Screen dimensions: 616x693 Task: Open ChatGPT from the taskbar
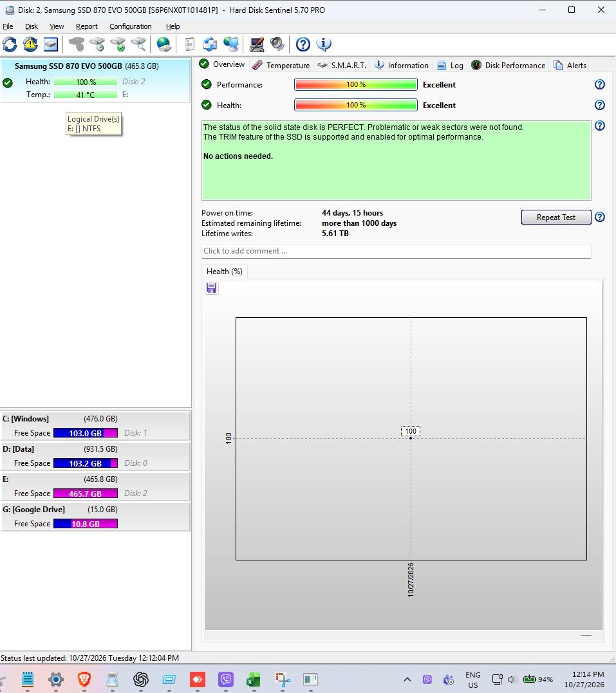(140, 679)
